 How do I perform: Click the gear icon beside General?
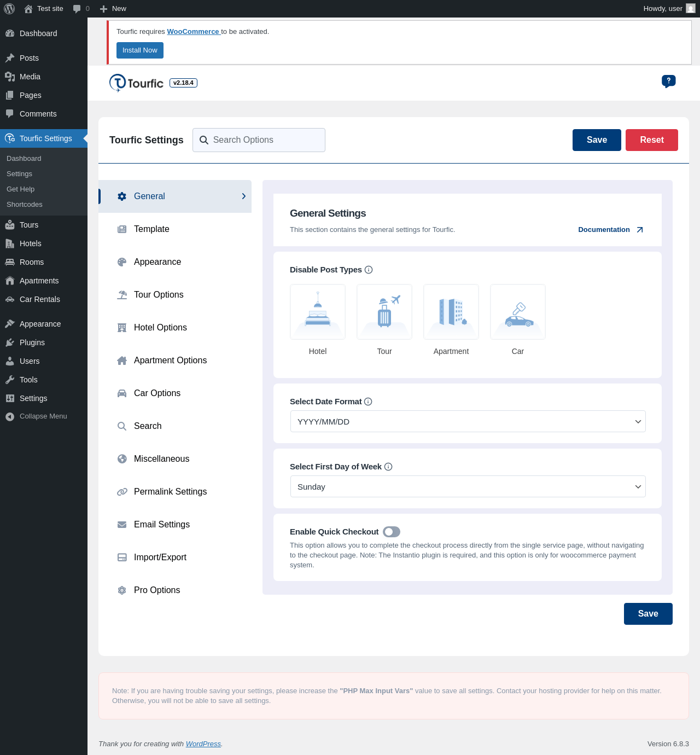coord(122,196)
